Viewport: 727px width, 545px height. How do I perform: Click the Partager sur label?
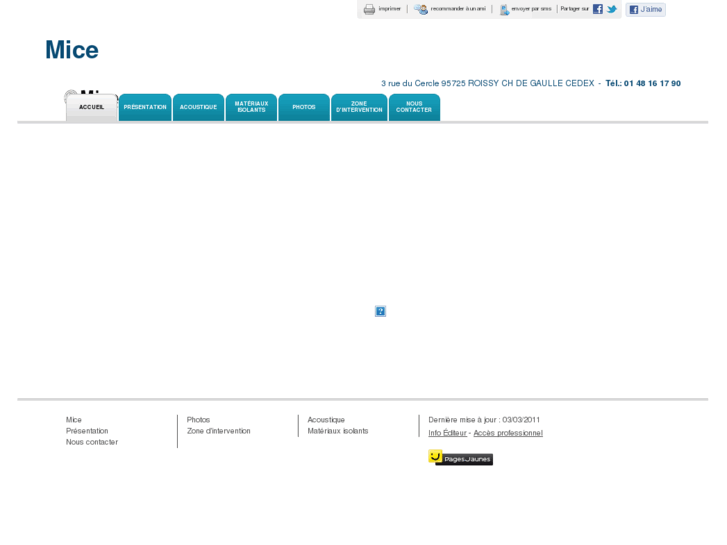pos(574,9)
